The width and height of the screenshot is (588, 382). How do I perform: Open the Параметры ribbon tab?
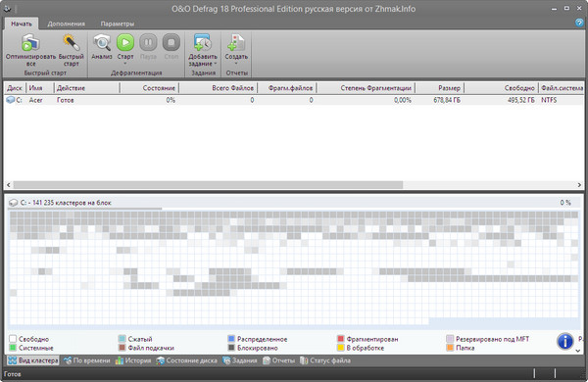(118, 24)
